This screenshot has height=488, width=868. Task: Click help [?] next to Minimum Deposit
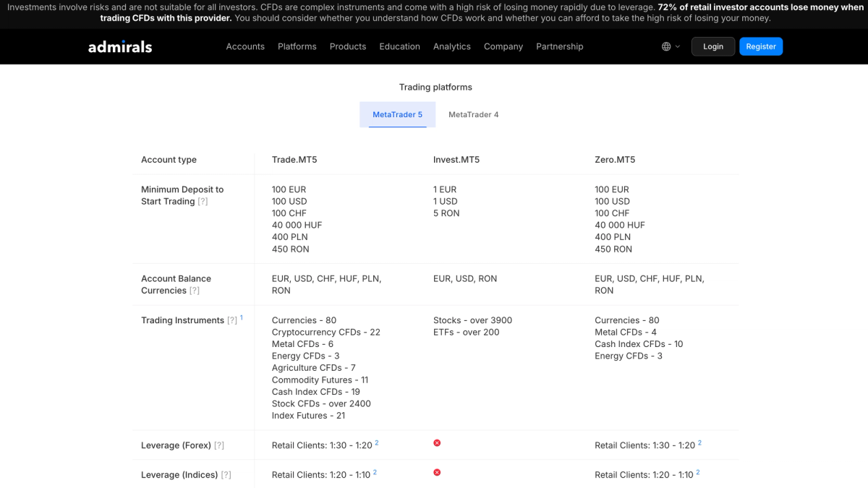(203, 202)
